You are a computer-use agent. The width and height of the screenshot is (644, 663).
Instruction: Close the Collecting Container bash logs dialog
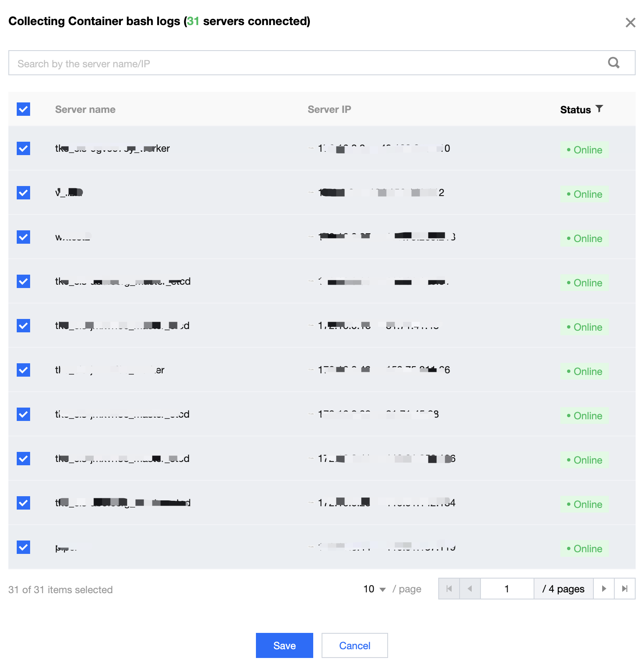tap(630, 23)
